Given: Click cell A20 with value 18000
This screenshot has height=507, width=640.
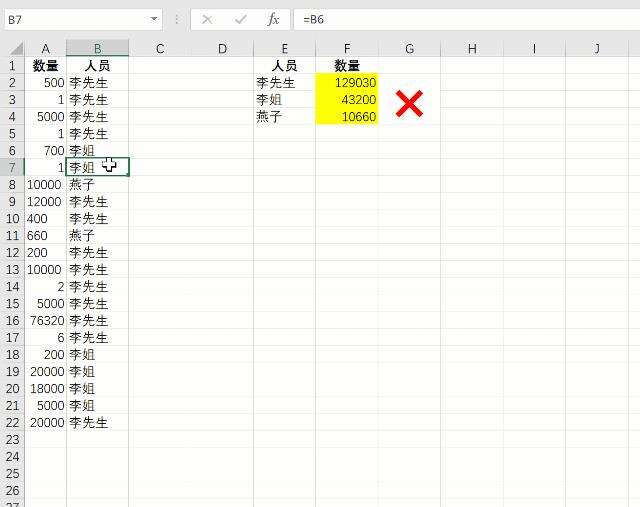Looking at the screenshot, I should (46, 388).
